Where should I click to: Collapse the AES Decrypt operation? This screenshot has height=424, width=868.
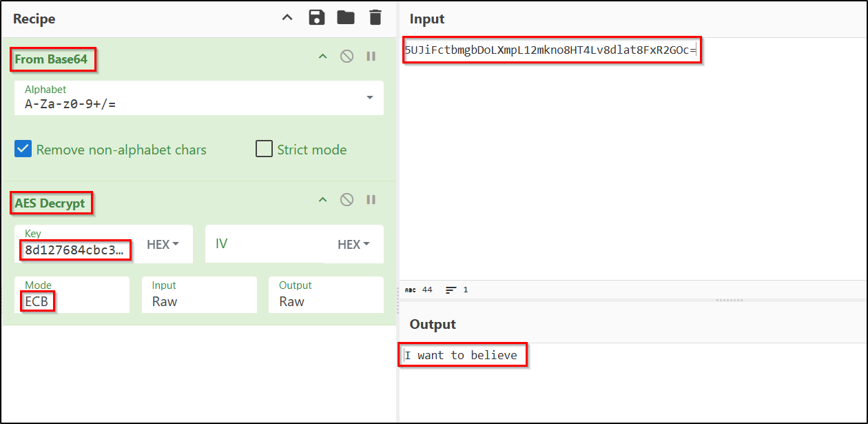[322, 200]
